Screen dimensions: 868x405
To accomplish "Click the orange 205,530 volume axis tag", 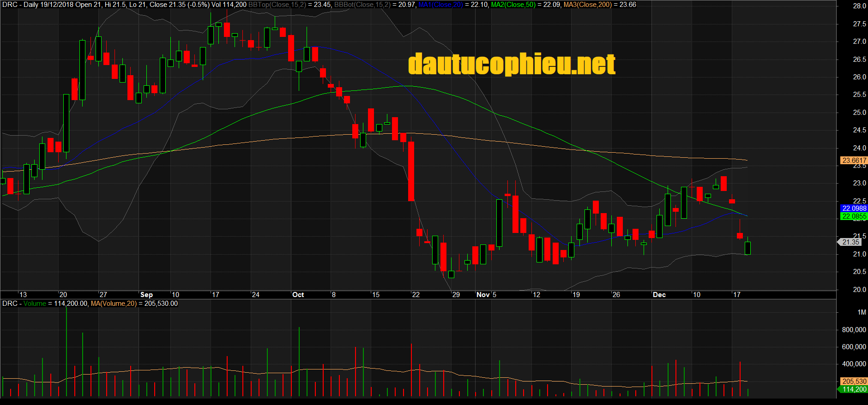I will coord(854,381).
